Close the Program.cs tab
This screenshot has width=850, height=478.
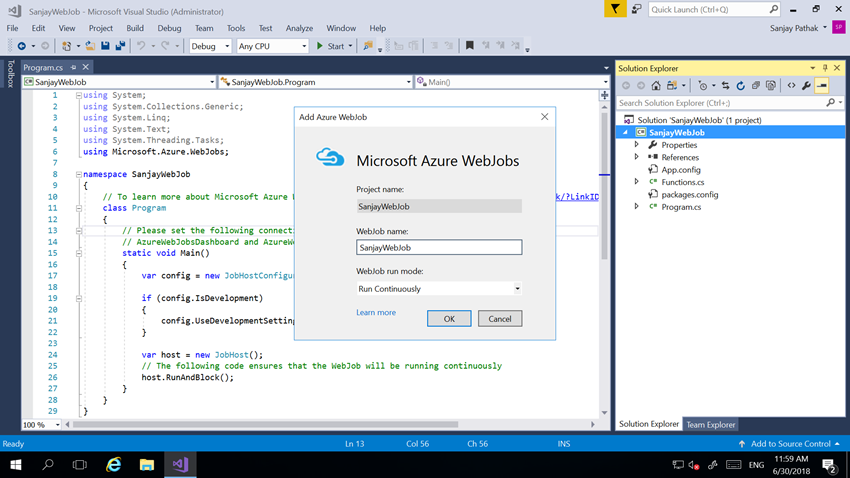[86, 67]
